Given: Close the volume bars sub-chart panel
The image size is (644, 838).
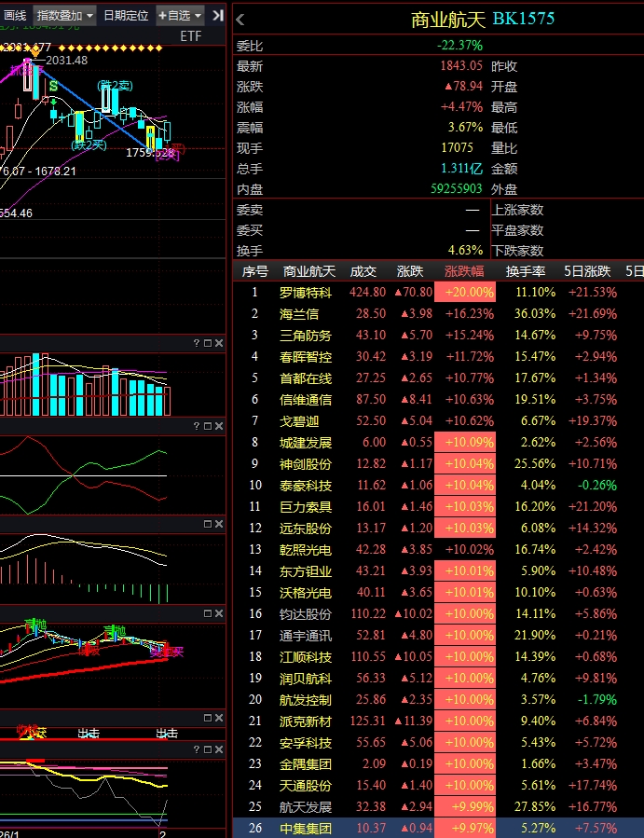Looking at the screenshot, I should tap(219, 343).
